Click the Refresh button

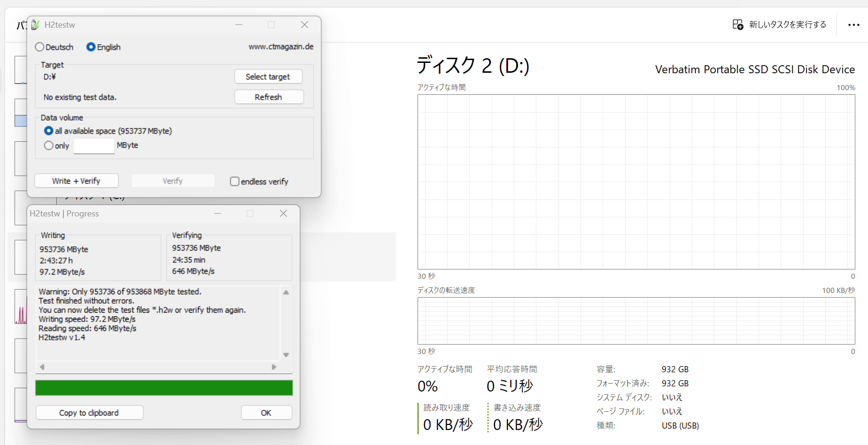[x=268, y=97]
